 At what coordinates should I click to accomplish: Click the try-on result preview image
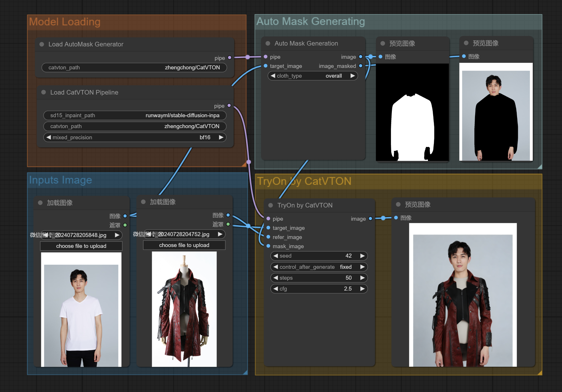(463, 295)
